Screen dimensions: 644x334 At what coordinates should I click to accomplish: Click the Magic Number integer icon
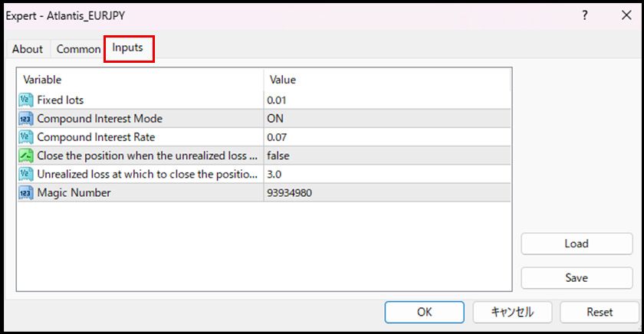pyautogui.click(x=25, y=193)
